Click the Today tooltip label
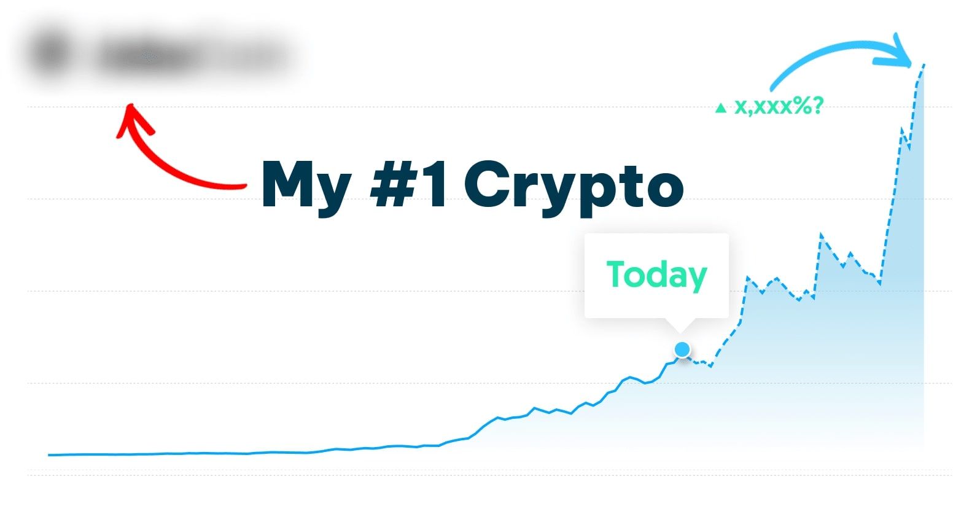Image resolution: width=980 pixels, height=506 pixels. [656, 274]
